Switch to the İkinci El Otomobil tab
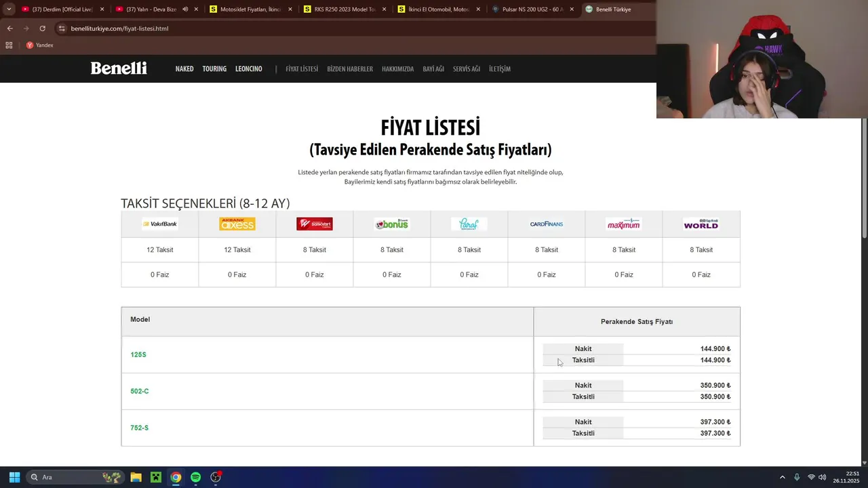 coord(439,9)
